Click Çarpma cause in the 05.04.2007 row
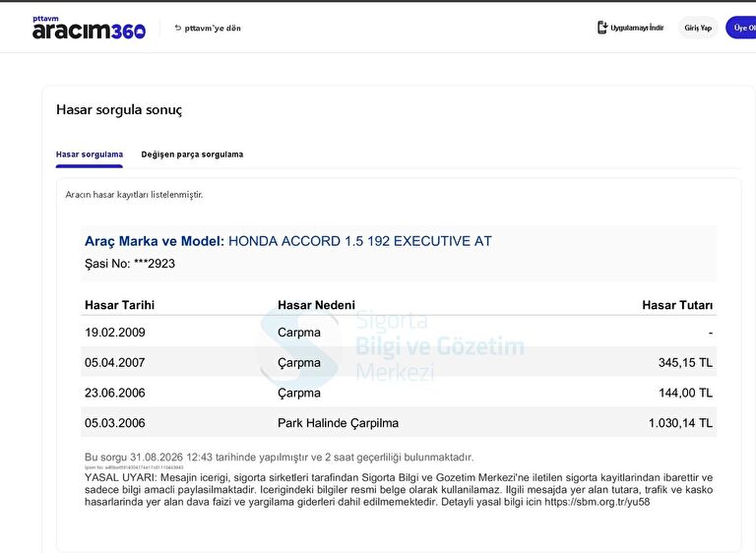The image size is (756, 553). [299, 363]
